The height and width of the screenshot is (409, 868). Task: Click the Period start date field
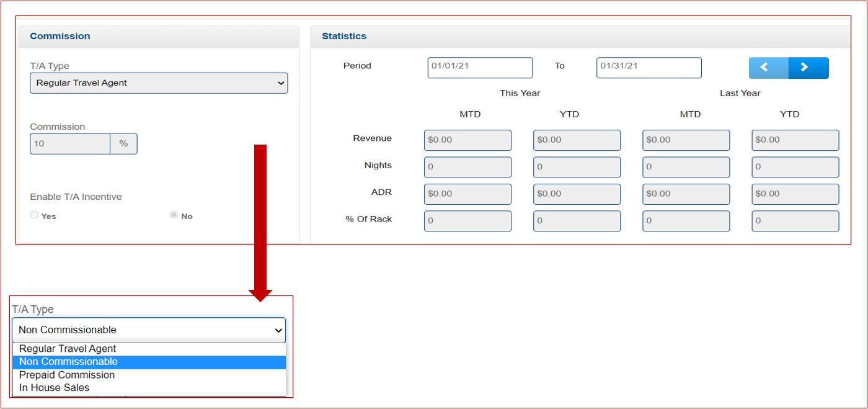[x=479, y=68]
